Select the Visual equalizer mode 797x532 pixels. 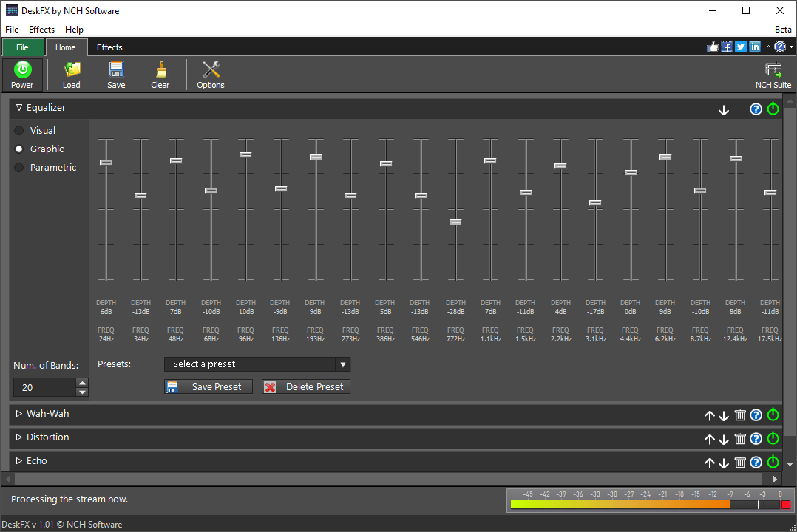coord(18,130)
